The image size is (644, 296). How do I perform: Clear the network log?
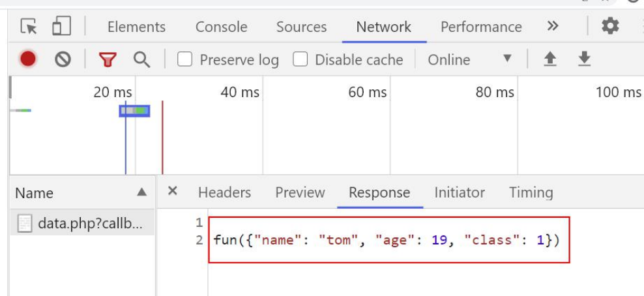pos(63,59)
